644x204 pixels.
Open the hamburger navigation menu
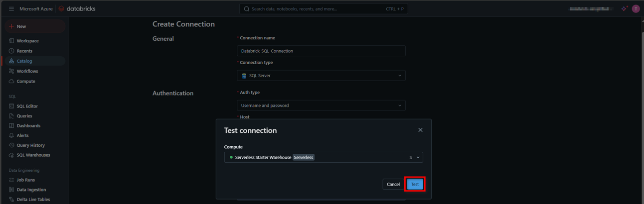pyautogui.click(x=11, y=9)
